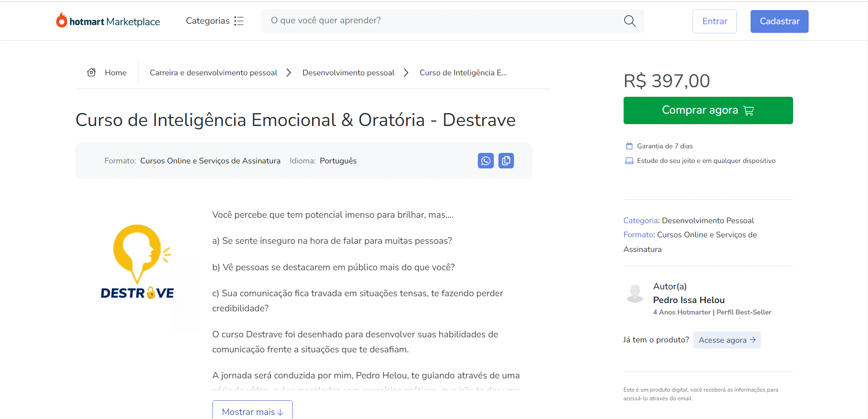Click the course title heading 'Curso de Inteligência Emocional & Oratória - Destrave'
868x419 pixels.
click(x=296, y=120)
